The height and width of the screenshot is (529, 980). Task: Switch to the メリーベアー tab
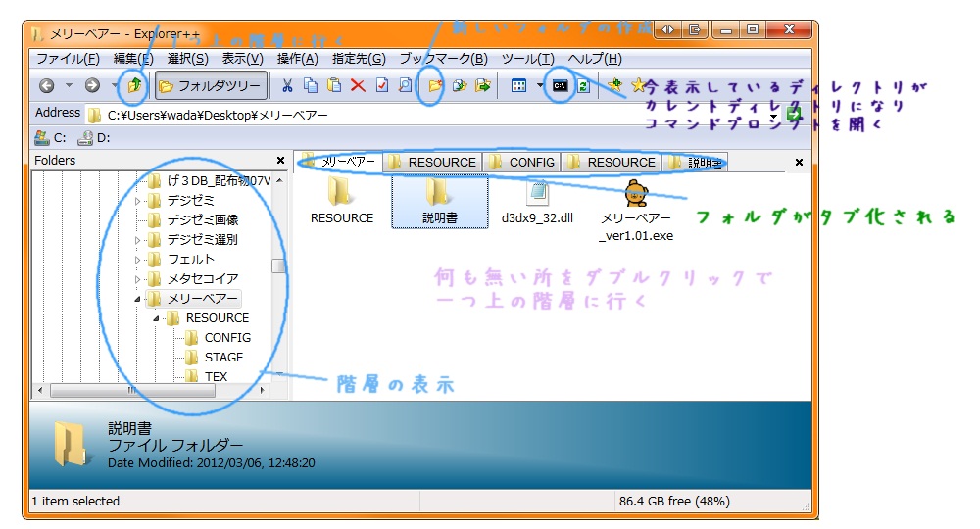(x=340, y=163)
